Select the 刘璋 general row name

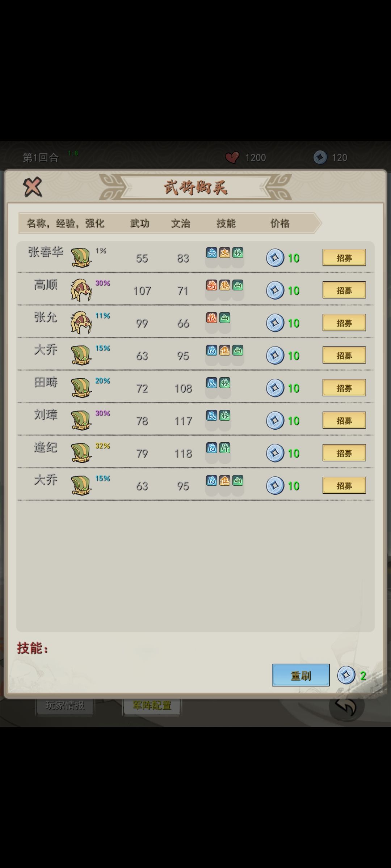(46, 414)
